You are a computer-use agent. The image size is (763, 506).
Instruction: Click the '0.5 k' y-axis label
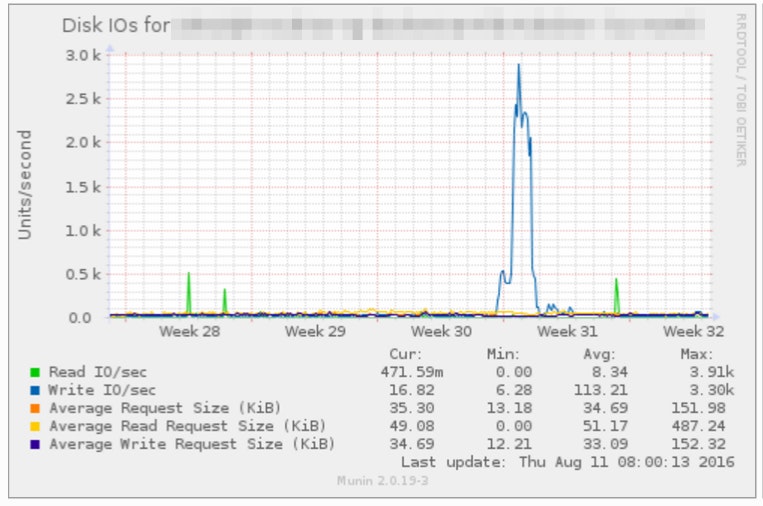(83, 275)
